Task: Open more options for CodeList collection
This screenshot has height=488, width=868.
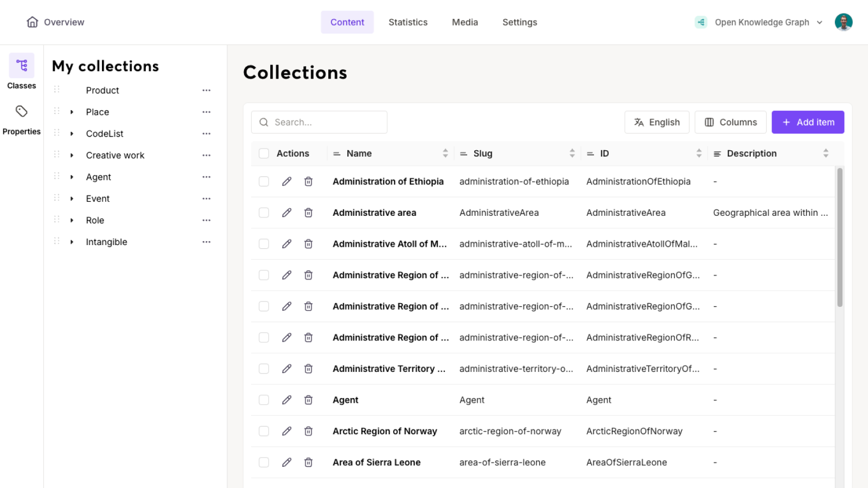Action: [x=206, y=134]
